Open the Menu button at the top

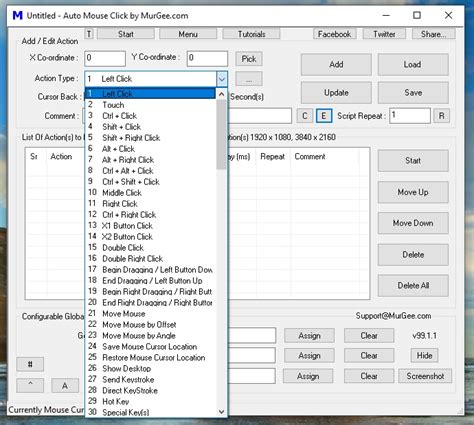(x=188, y=34)
